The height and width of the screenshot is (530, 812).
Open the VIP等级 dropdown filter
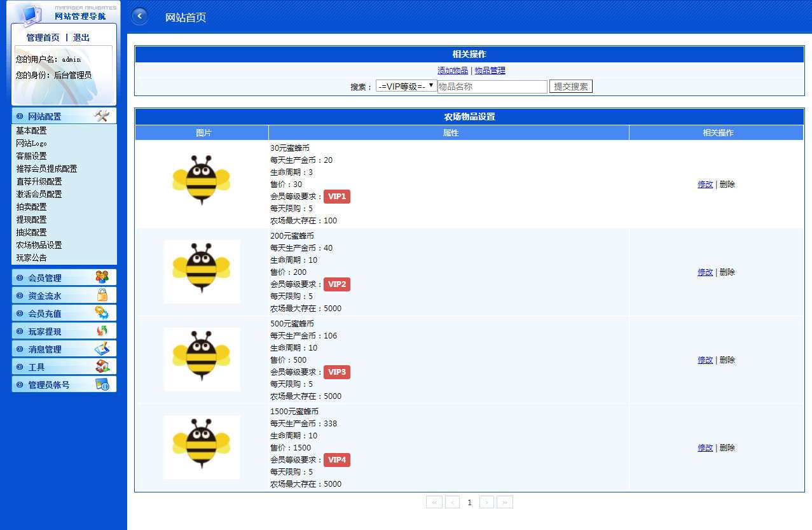[x=406, y=86]
